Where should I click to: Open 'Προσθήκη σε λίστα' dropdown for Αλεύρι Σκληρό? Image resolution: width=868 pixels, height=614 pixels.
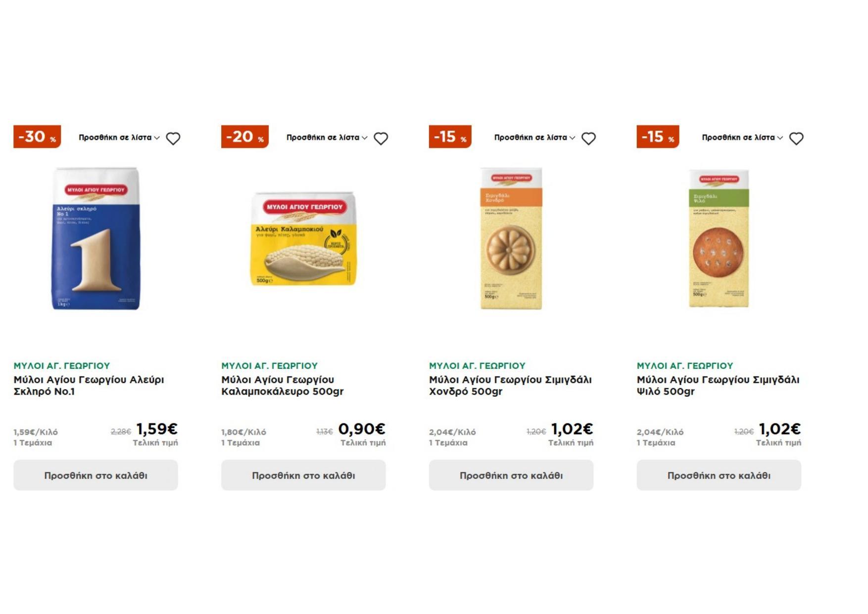pyautogui.click(x=119, y=138)
